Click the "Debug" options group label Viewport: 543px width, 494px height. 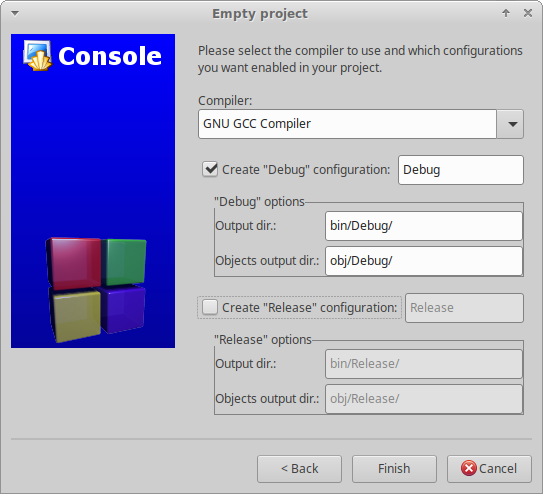pyautogui.click(x=259, y=201)
